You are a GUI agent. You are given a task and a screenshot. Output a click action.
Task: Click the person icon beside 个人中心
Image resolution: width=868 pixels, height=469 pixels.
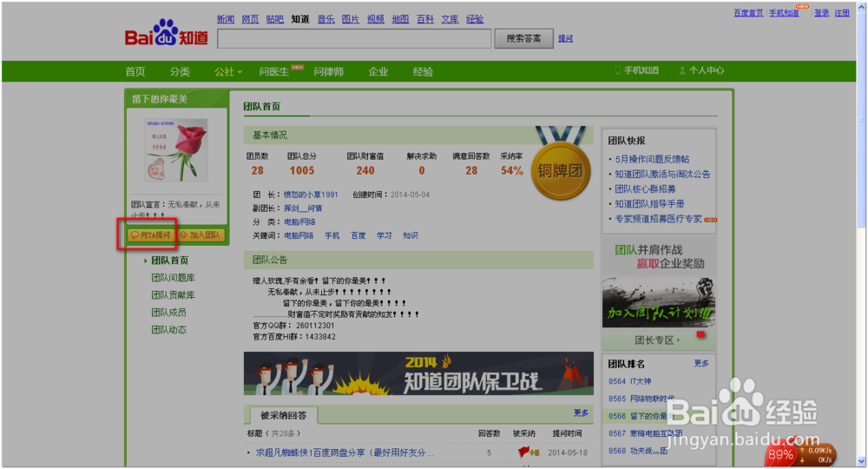click(x=682, y=71)
